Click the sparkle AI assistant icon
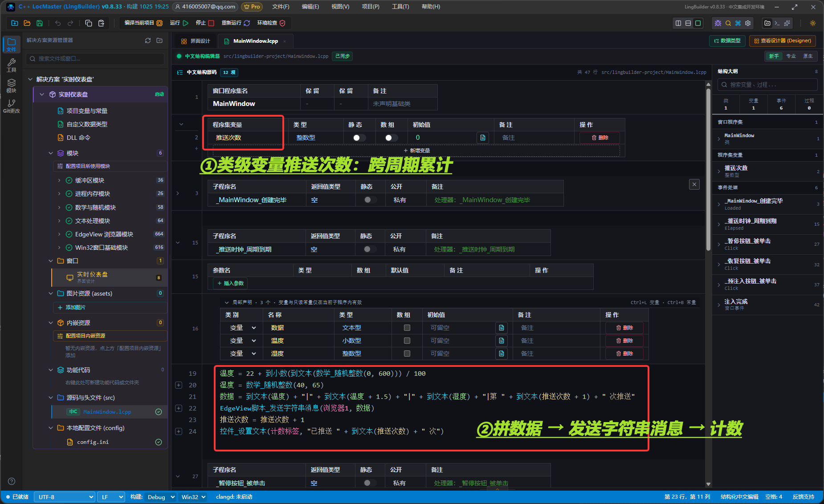This screenshot has height=504, width=824. coord(787,23)
